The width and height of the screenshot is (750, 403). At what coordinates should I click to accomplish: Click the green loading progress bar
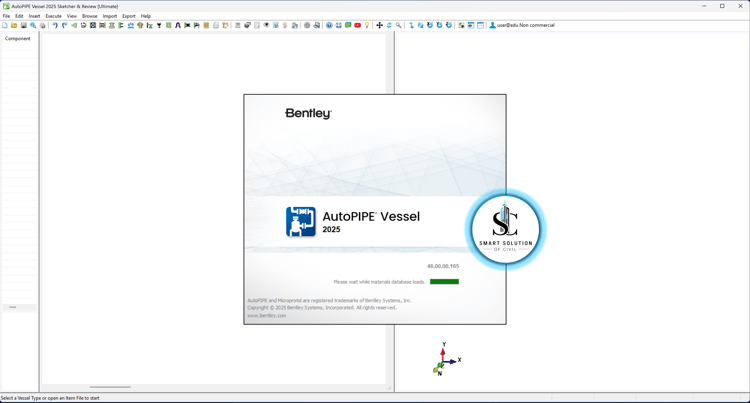[x=444, y=282]
